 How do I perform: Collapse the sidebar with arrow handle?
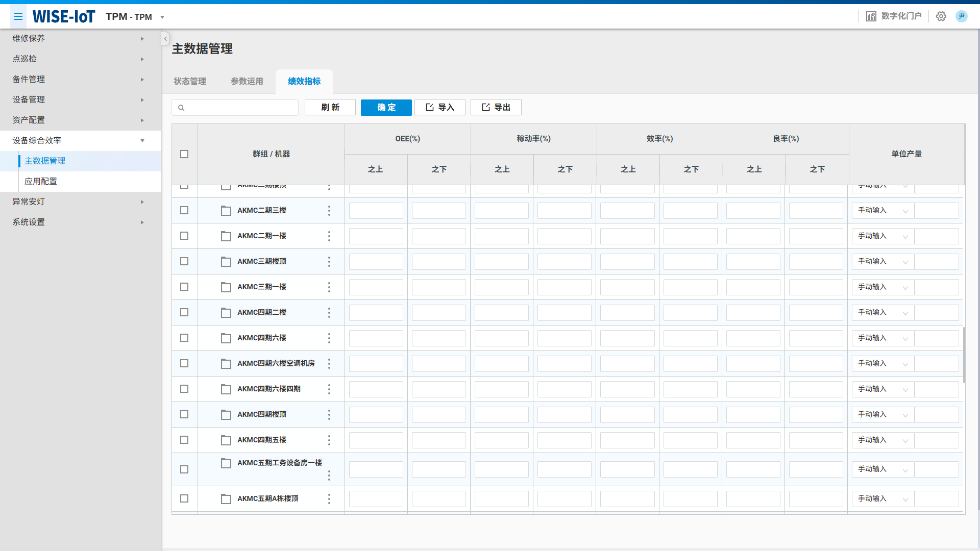165,39
